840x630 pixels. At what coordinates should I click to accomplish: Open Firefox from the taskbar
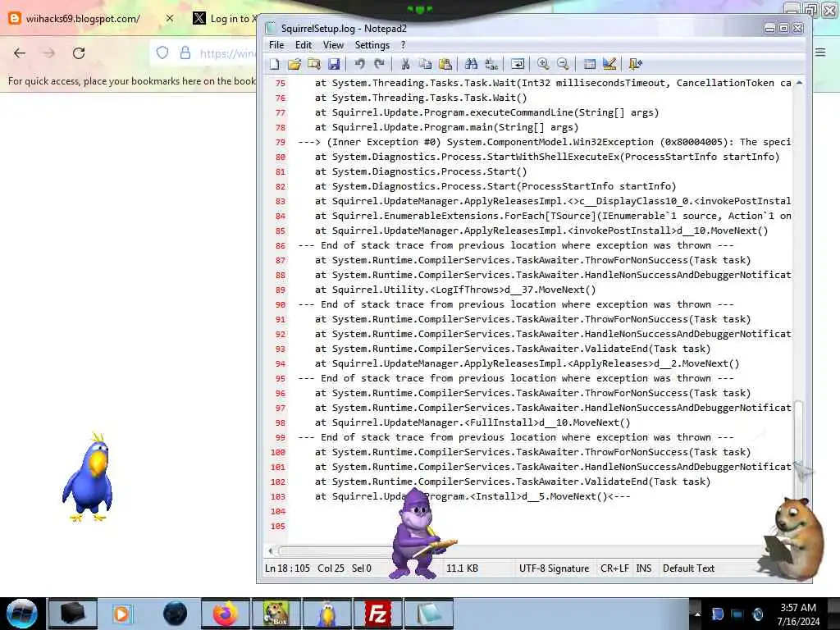tap(226, 614)
